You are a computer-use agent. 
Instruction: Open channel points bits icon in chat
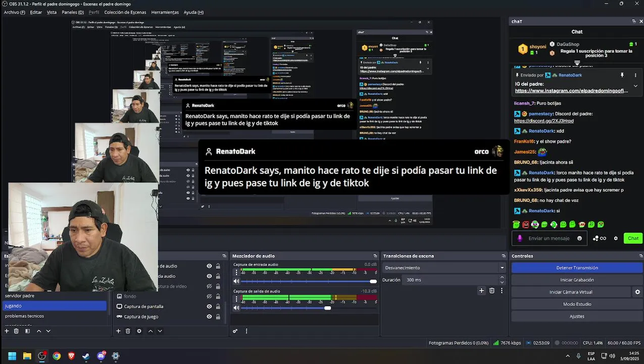coord(599,239)
